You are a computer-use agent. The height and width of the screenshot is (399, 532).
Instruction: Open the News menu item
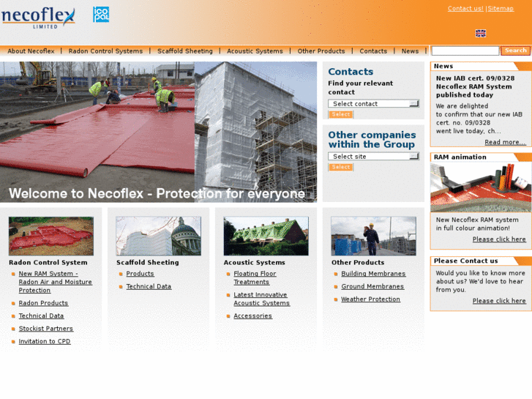pos(411,51)
